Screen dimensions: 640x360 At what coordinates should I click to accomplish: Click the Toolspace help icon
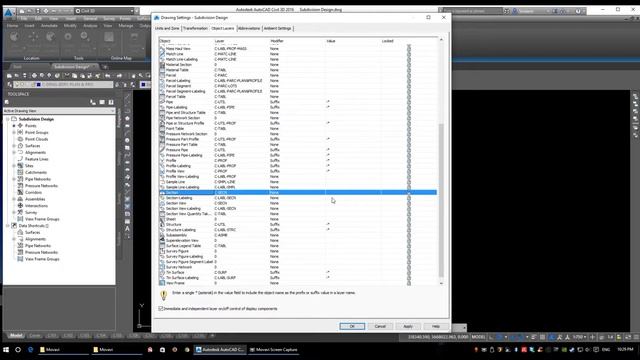[x=111, y=102]
